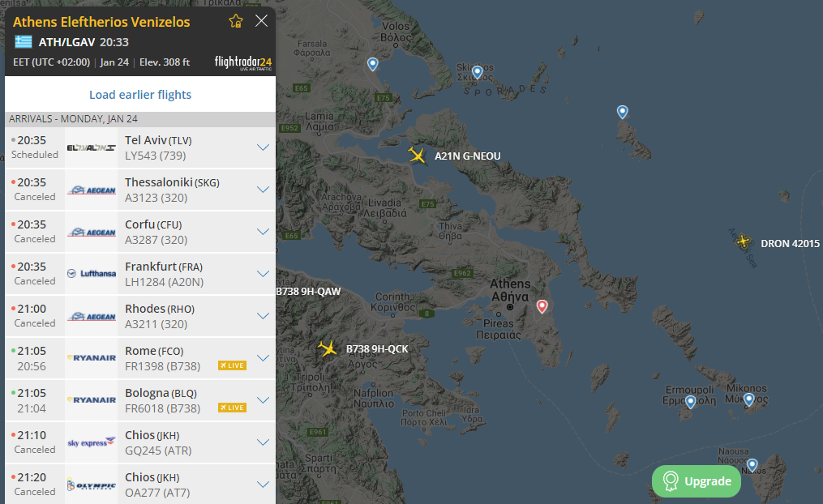The height and width of the screenshot is (504, 823).
Task: Expand Tel Aviv LY543 flight details
Action: 262,147
